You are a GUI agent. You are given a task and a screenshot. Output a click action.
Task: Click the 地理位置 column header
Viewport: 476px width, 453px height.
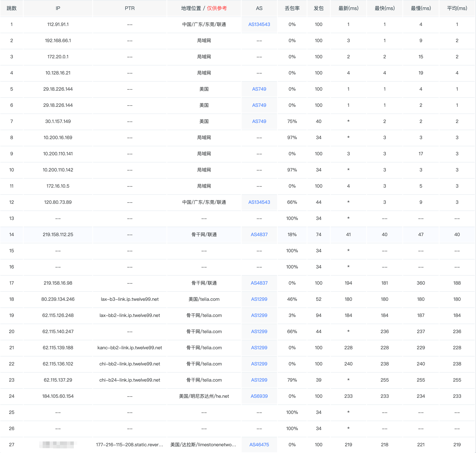pos(191,8)
